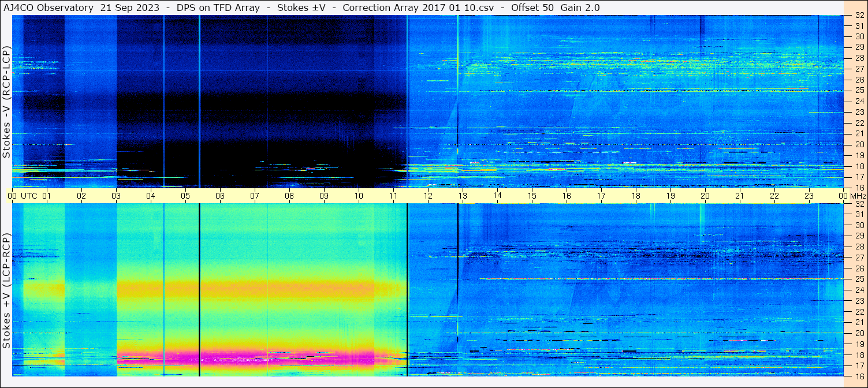Select 27 MHz tick on Stokes -V scale
The width and height of the screenshot is (868, 388).
[x=859, y=69]
